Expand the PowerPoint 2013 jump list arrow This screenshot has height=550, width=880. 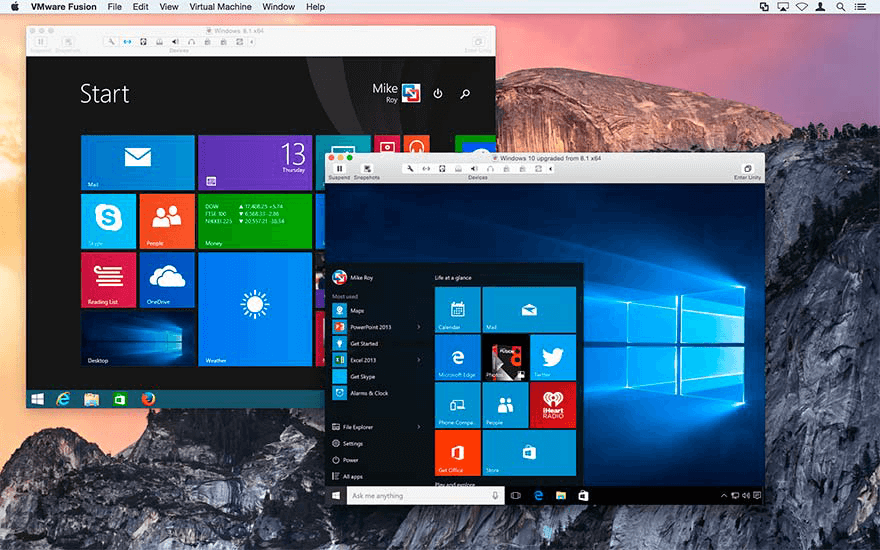[419, 327]
